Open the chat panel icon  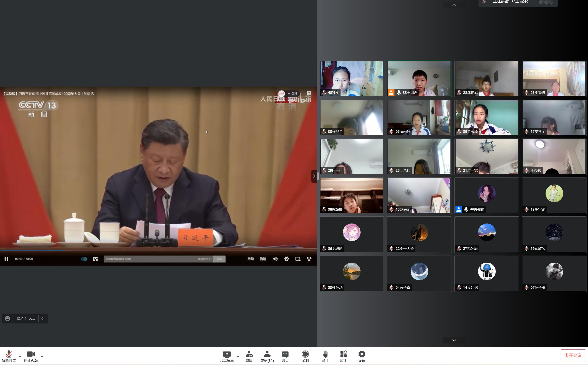285,354
